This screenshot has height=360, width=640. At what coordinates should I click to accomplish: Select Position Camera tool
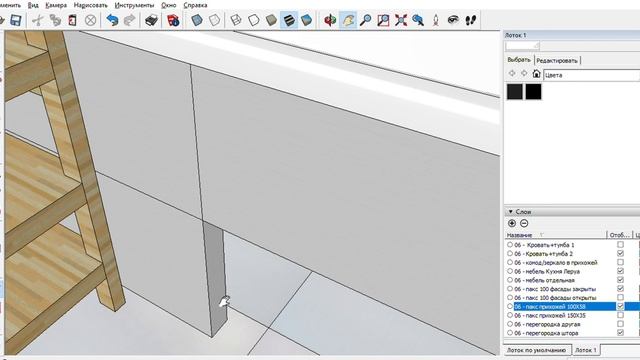436,20
